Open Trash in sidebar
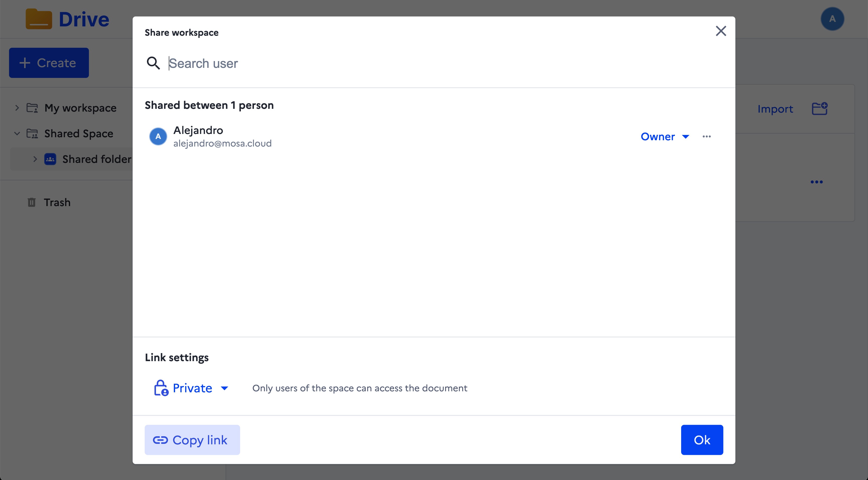Image resolution: width=868 pixels, height=480 pixels. click(57, 202)
